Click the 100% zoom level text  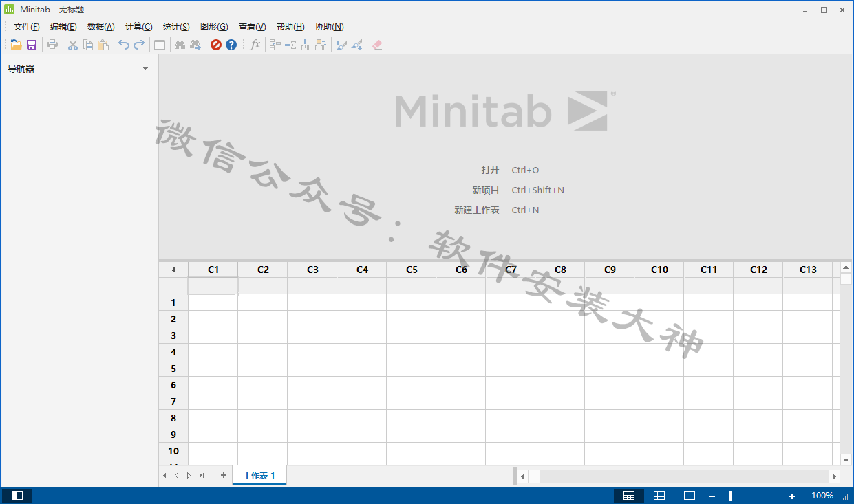[x=822, y=496]
